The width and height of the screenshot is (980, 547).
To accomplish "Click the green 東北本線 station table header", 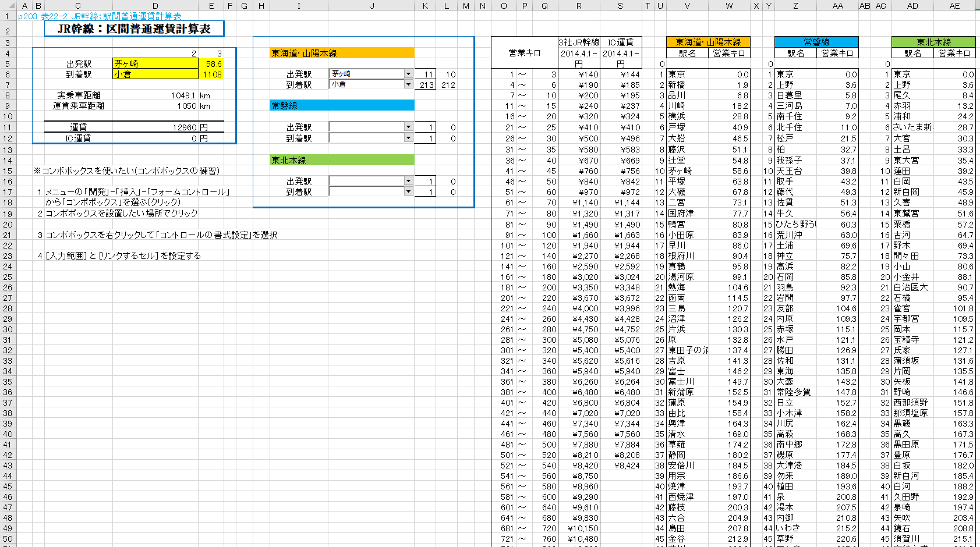I will coord(933,42).
